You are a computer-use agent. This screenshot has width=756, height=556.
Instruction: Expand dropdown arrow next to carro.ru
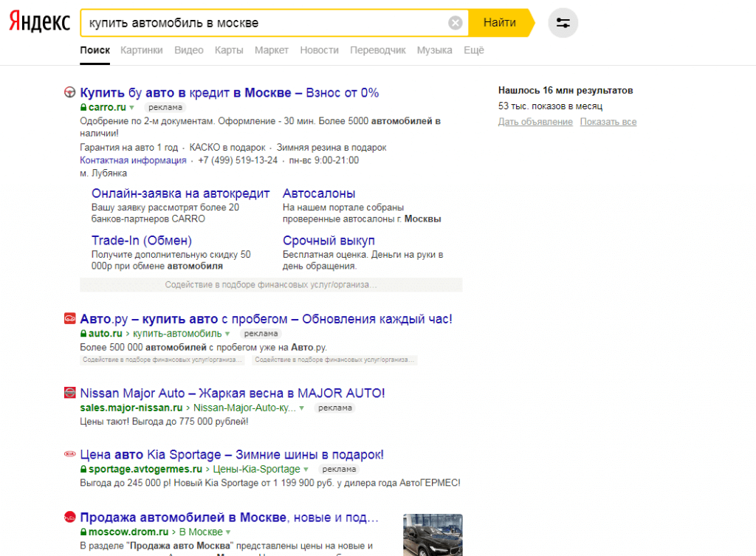pyautogui.click(x=132, y=108)
